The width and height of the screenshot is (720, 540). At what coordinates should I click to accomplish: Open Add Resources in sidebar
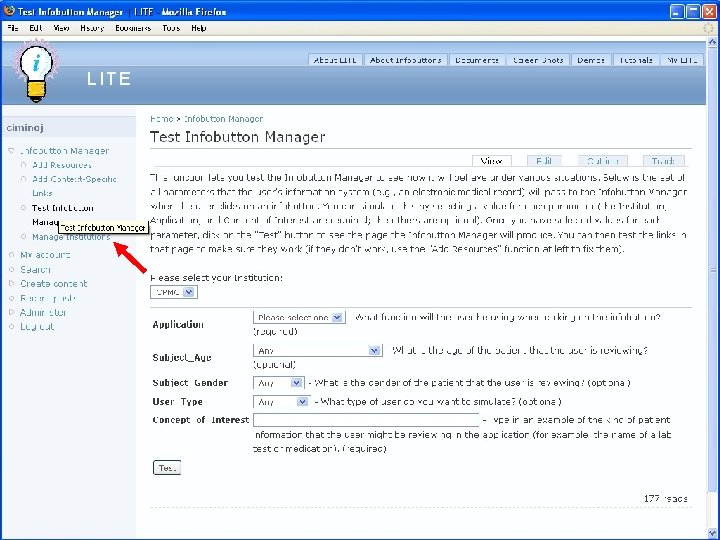pos(62,165)
